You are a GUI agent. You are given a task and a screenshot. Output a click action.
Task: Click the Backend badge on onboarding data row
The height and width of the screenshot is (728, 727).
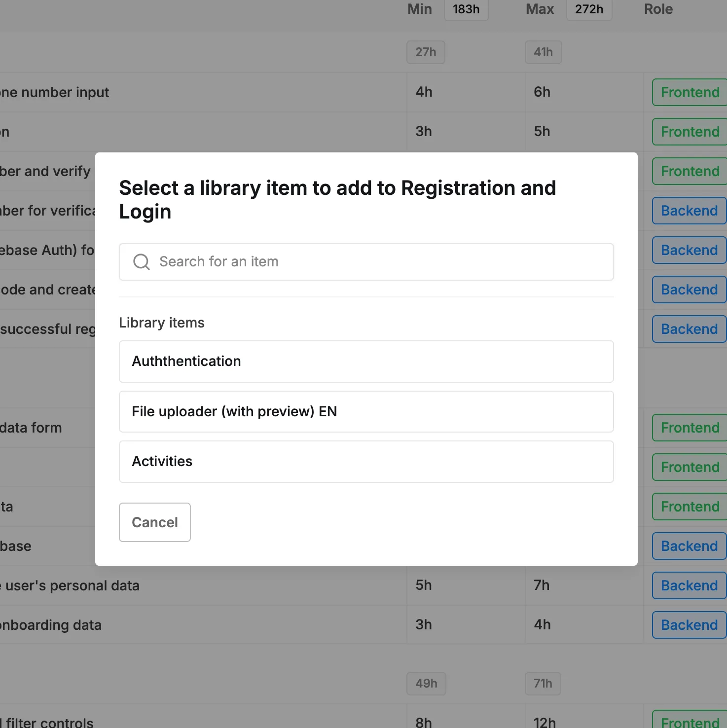pyautogui.click(x=689, y=625)
